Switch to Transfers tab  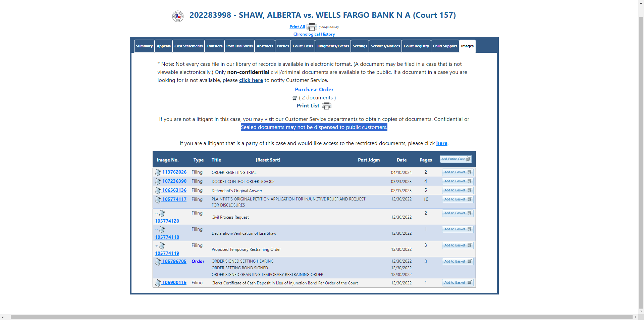pyautogui.click(x=215, y=46)
